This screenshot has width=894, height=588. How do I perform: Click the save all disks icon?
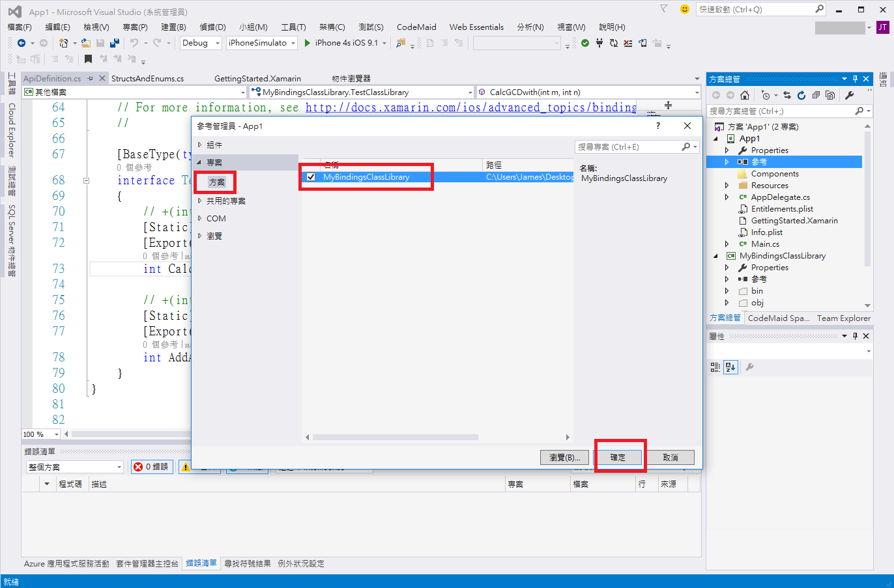coord(115,43)
